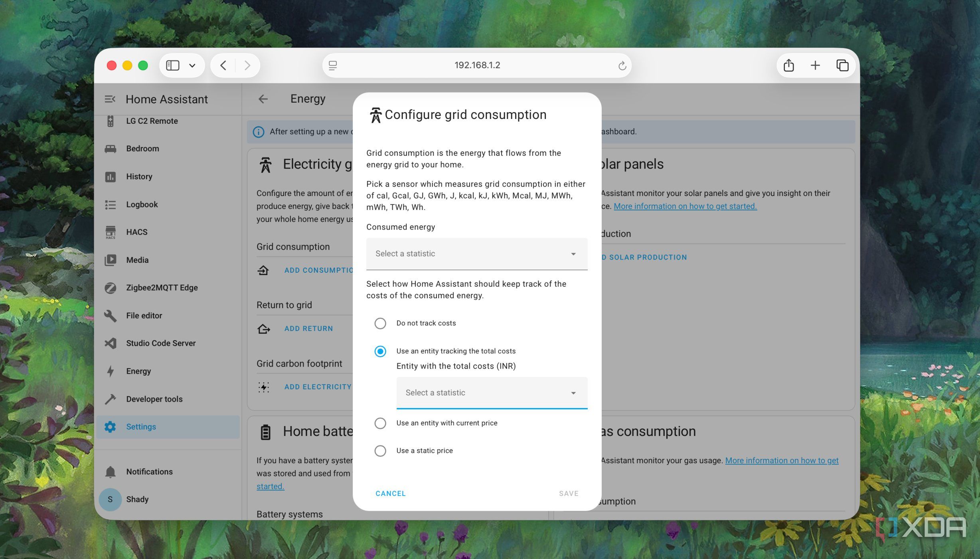Open Settings in the sidebar
Image resolution: width=980 pixels, height=559 pixels.
(168, 427)
